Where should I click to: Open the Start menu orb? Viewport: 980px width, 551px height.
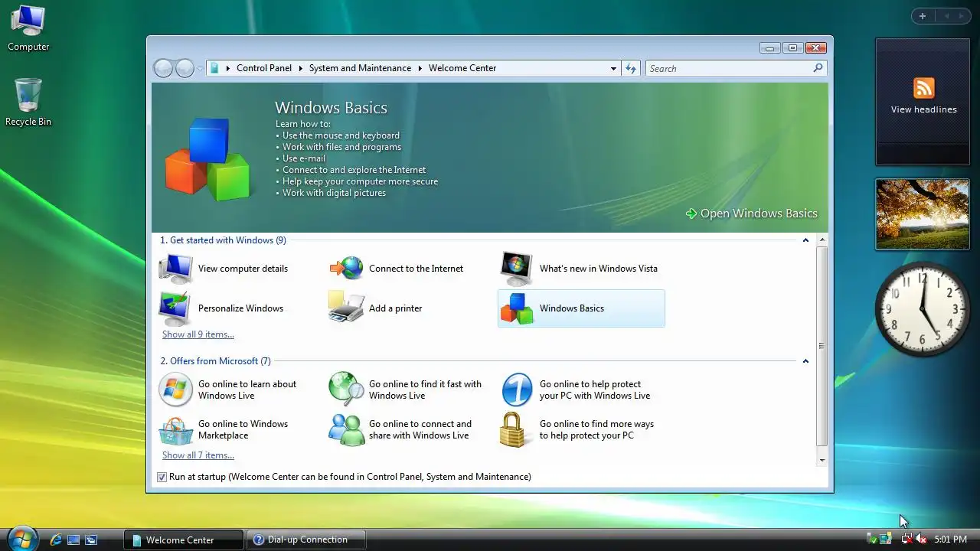(x=22, y=538)
